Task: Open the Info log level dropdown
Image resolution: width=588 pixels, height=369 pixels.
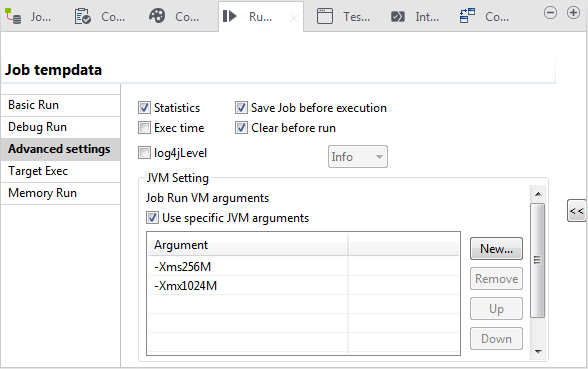Action: pyautogui.click(x=358, y=156)
